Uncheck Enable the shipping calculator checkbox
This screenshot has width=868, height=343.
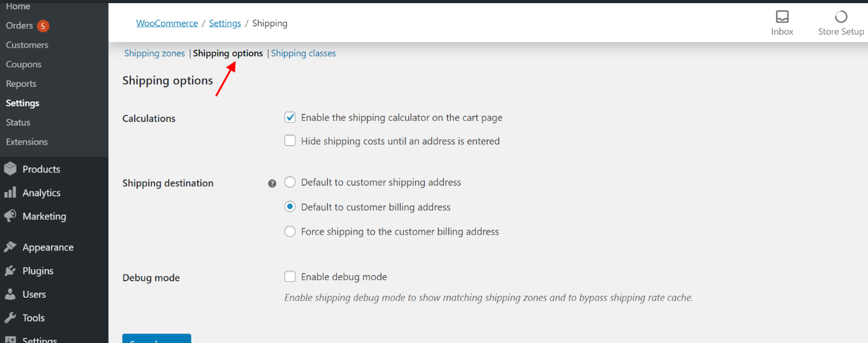click(290, 117)
